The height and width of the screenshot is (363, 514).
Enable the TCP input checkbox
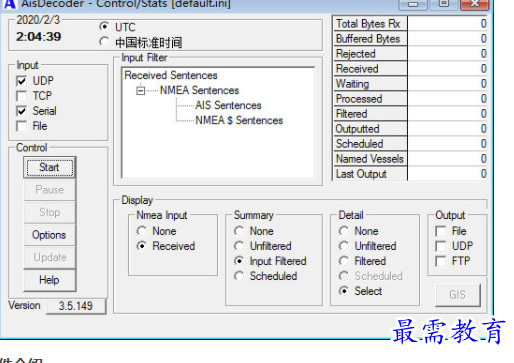click(22, 96)
